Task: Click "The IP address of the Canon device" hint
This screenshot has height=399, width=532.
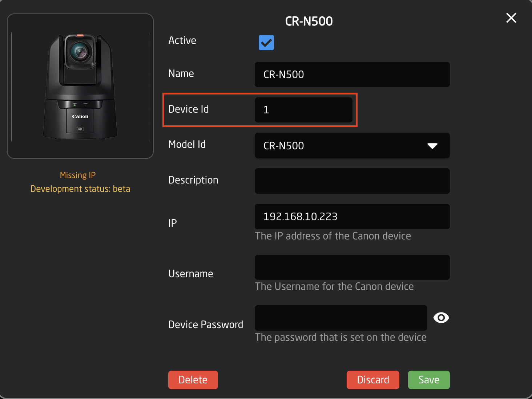Action: click(333, 236)
